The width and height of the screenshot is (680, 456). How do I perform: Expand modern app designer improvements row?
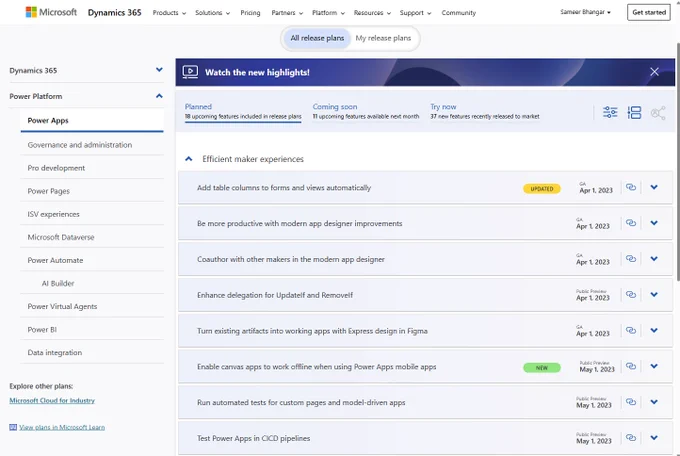654,223
